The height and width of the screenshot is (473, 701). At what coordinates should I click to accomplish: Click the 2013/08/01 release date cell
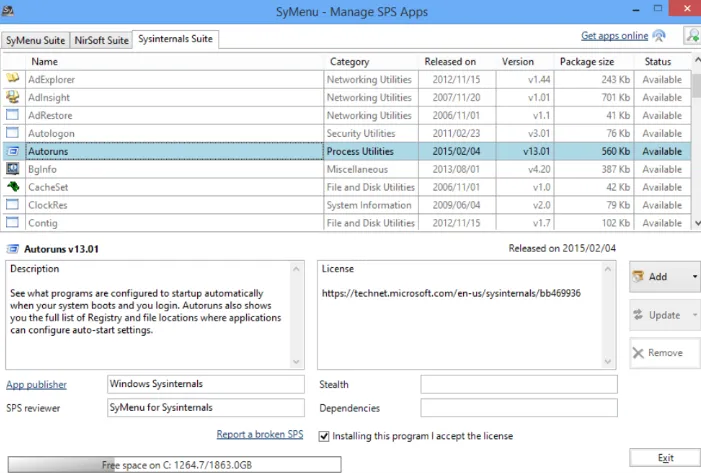click(x=456, y=169)
